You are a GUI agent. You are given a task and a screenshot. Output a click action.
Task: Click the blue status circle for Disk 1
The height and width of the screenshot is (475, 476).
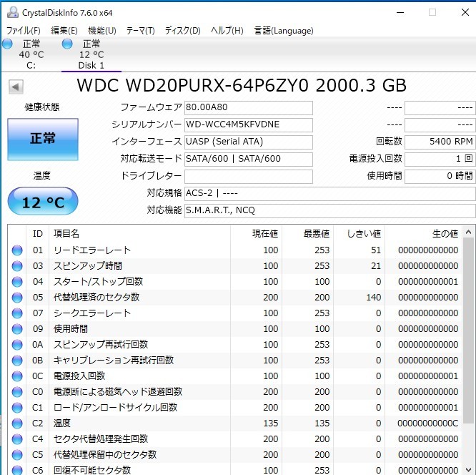[67, 44]
